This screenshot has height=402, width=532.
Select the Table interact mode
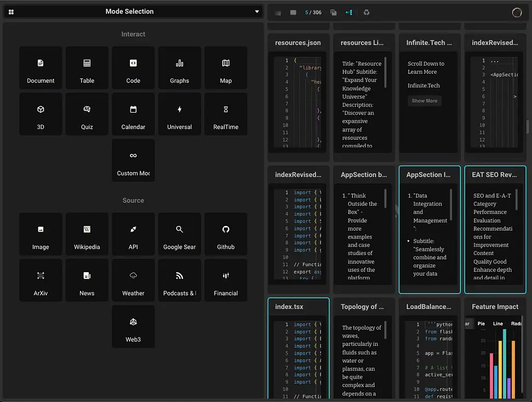click(x=87, y=68)
